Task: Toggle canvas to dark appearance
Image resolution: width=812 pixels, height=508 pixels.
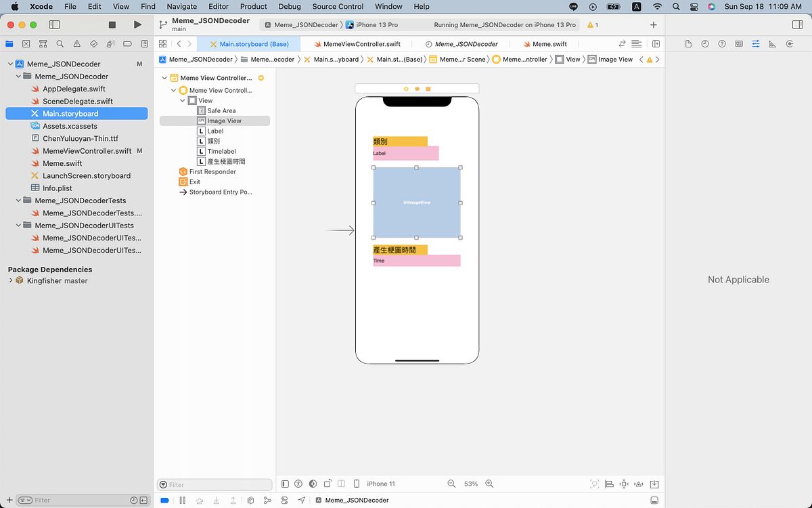Action: [x=313, y=484]
